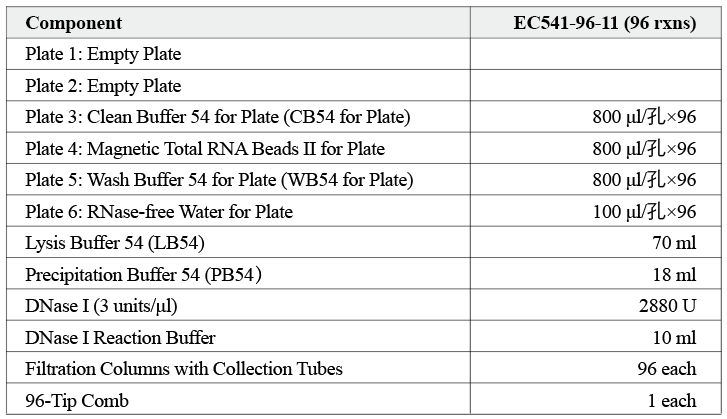The height and width of the screenshot is (419, 727).
Task: Click the Component column header
Action: click(73, 23)
